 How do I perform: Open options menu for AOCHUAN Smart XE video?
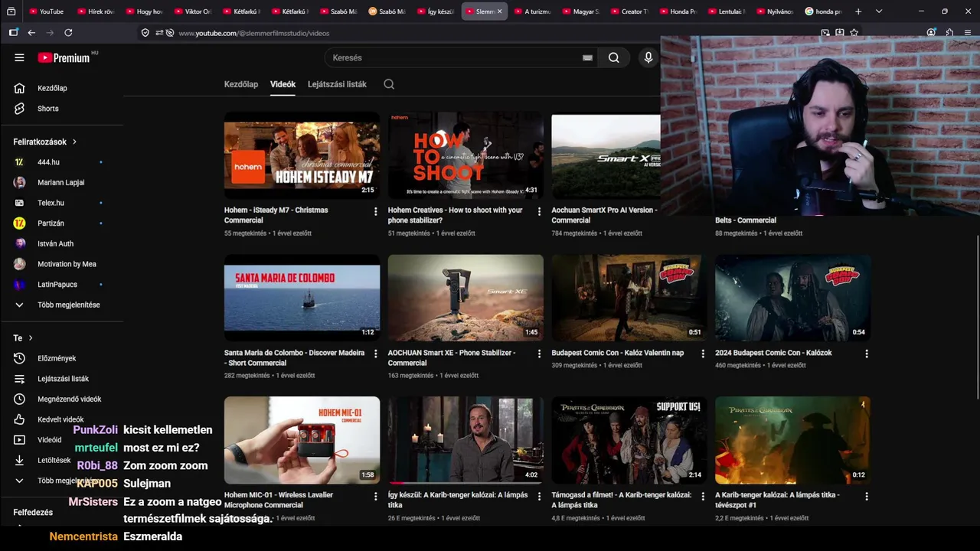click(x=539, y=354)
